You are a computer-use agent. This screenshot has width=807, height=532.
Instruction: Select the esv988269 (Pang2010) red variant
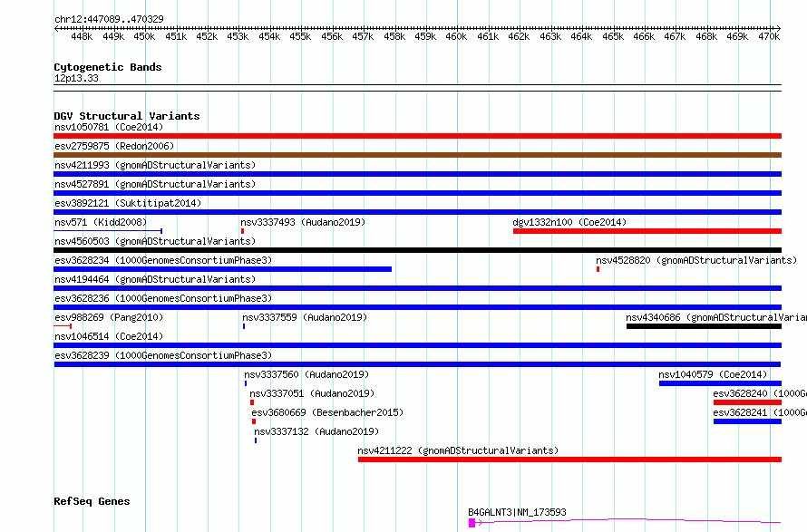(x=63, y=326)
